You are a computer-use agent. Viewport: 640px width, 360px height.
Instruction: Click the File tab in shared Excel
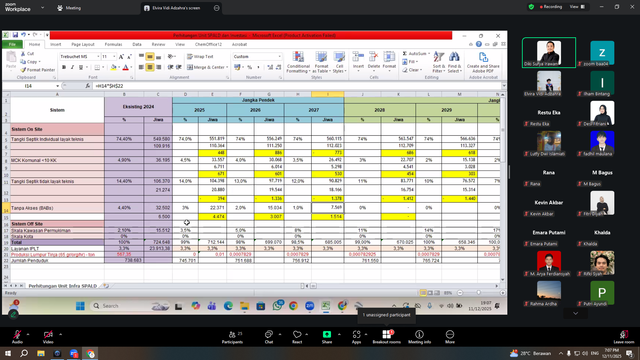coord(12,44)
